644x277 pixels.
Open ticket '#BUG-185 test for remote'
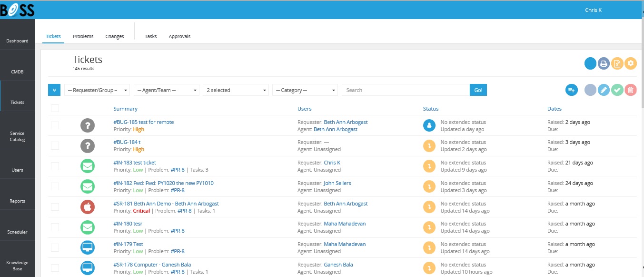[144, 122]
